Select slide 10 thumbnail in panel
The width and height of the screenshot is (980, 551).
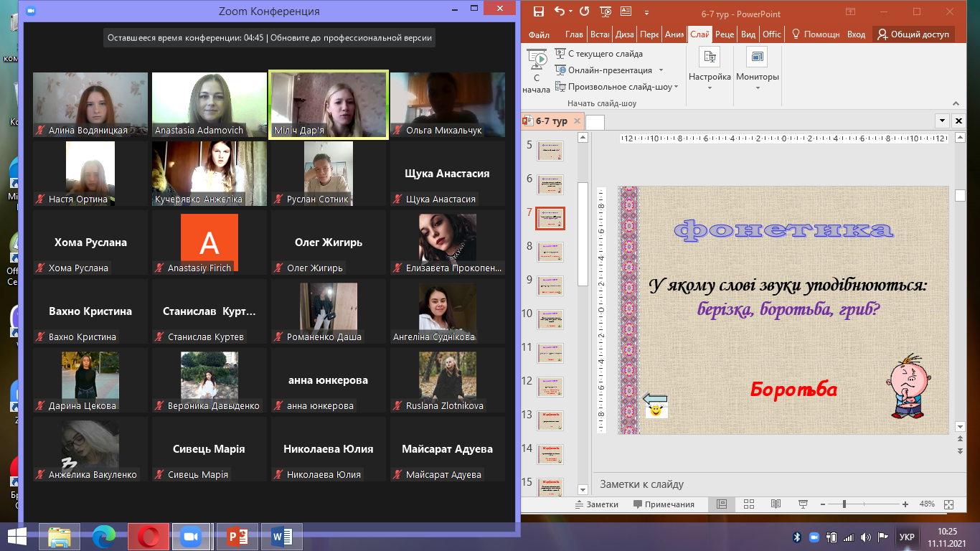[550, 319]
